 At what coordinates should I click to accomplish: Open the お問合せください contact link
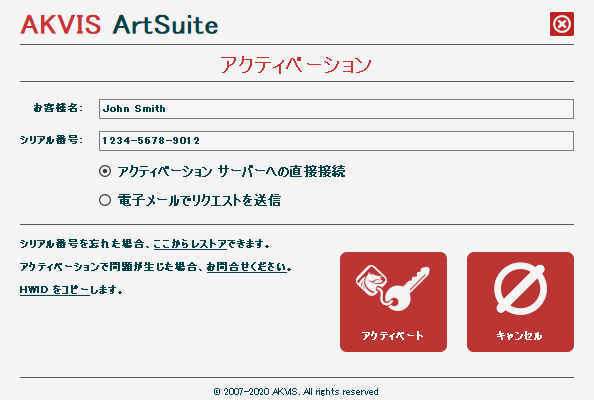pyautogui.click(x=247, y=267)
